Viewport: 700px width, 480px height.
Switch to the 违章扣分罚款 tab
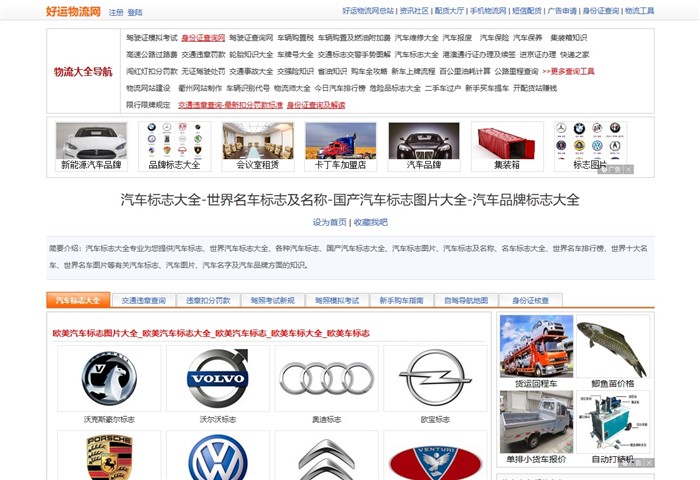[x=208, y=301]
